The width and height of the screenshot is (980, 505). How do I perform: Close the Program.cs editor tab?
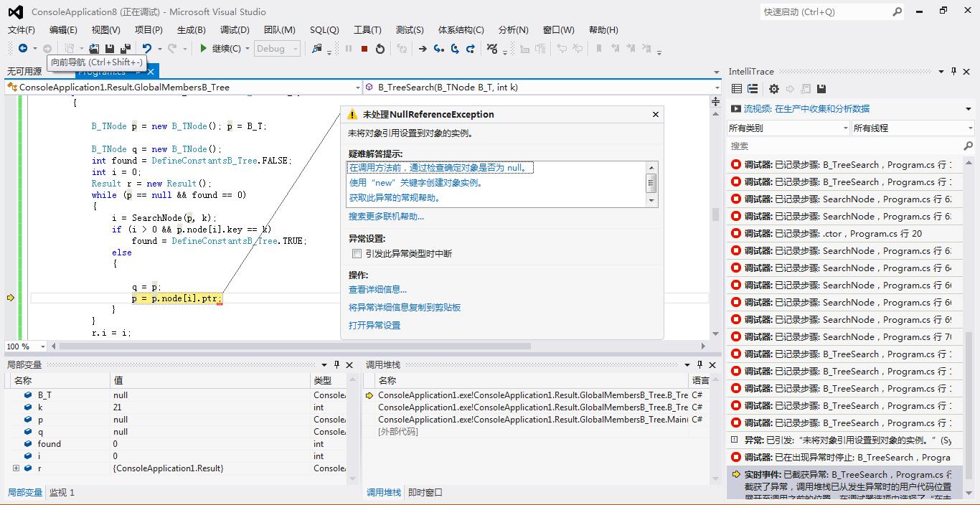[x=150, y=71]
